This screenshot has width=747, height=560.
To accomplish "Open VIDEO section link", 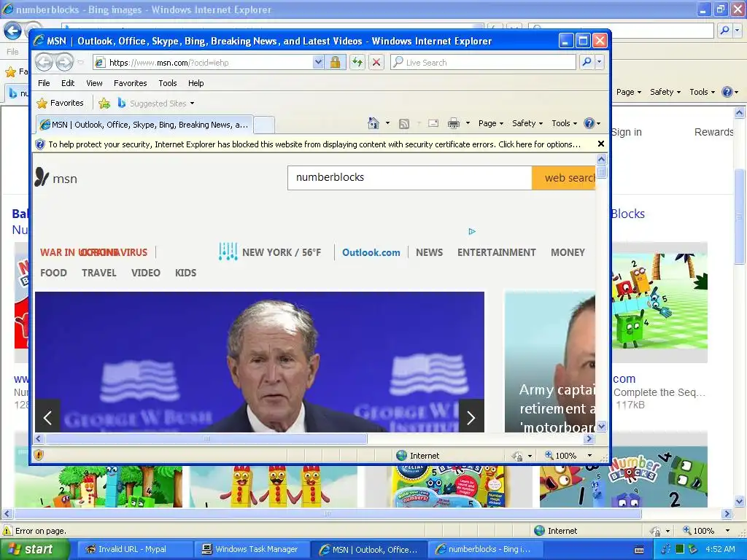I will [x=146, y=273].
